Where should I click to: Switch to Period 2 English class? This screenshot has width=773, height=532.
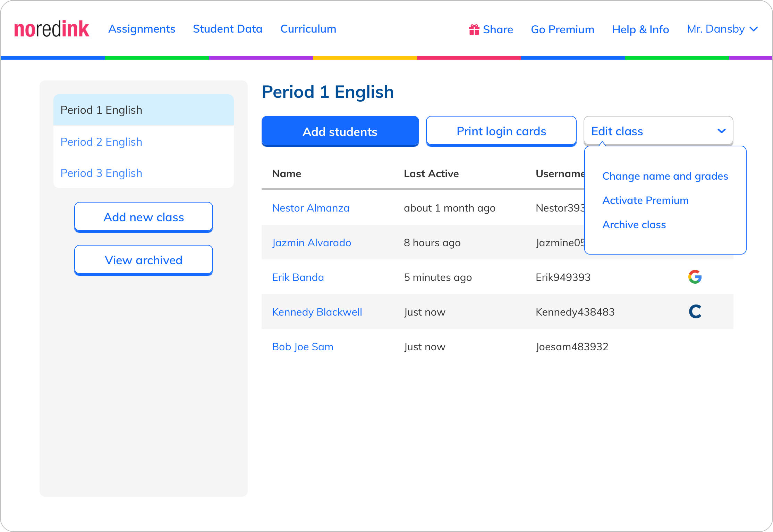coord(101,142)
